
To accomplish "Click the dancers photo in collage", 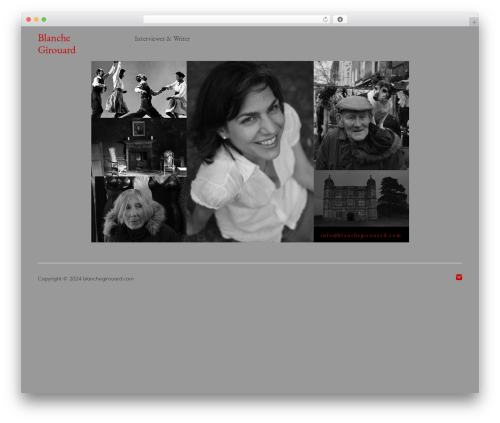I will click(x=139, y=89).
